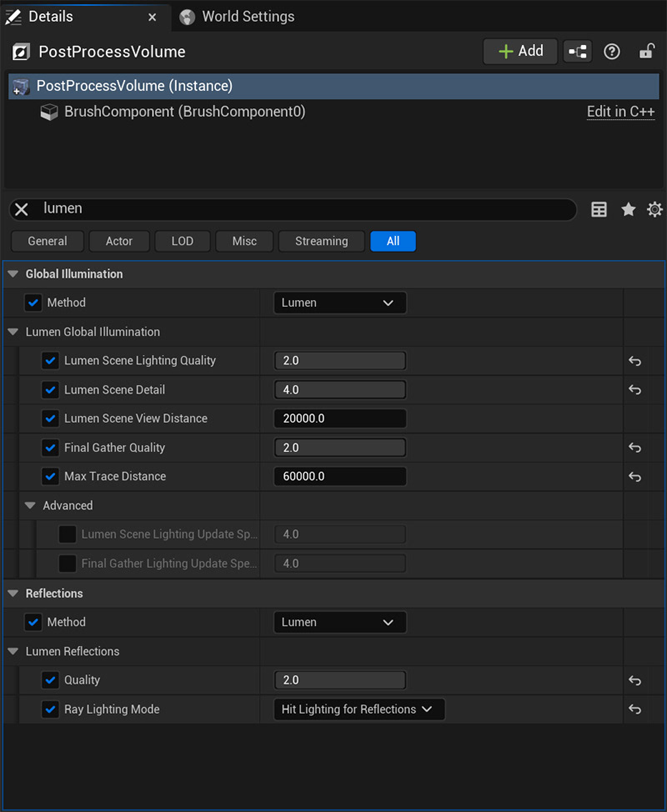Reset Final Gather Quality to default
This screenshot has width=667, height=812.
tap(634, 448)
